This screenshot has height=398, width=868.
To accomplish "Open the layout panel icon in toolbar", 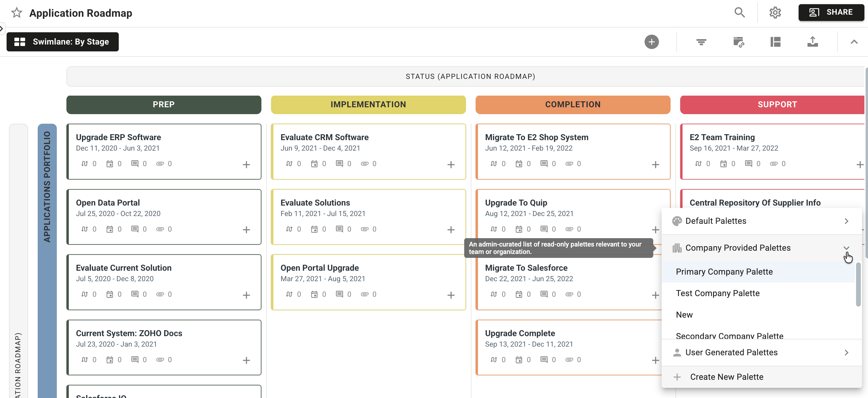I will tap(775, 42).
